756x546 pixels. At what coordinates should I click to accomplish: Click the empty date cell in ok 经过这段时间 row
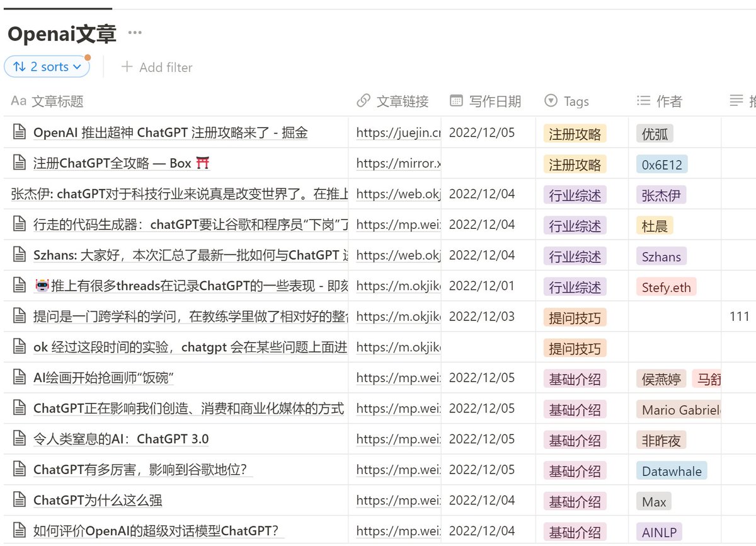488,347
